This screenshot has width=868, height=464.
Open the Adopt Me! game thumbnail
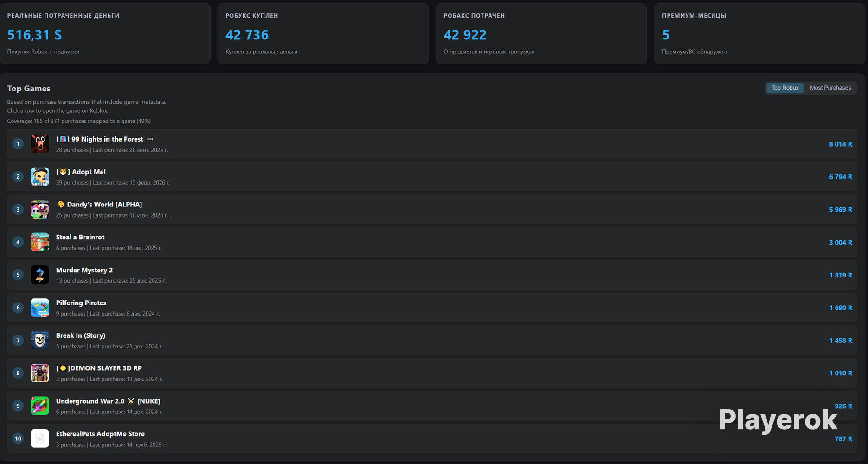pos(40,177)
